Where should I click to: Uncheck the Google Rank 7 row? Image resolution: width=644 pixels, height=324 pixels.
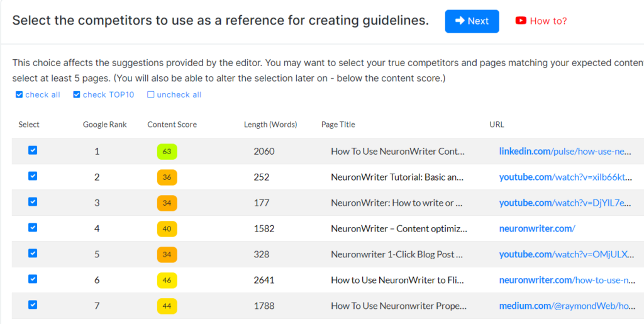(33, 304)
